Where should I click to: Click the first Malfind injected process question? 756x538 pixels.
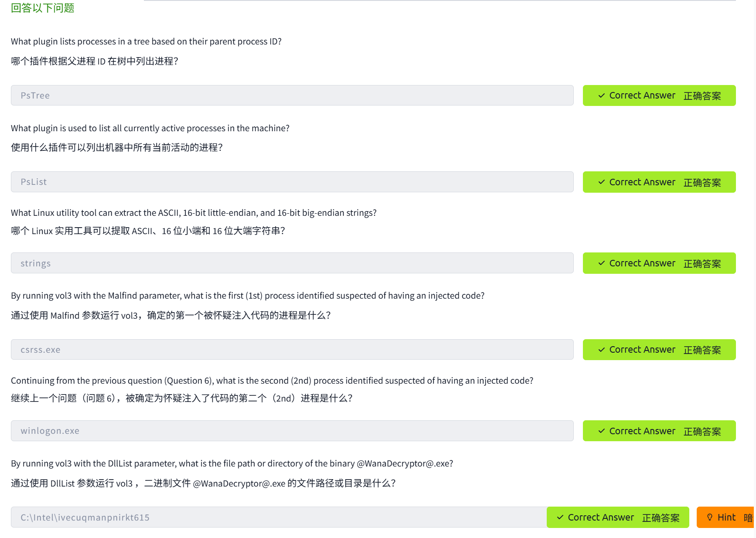tap(248, 296)
